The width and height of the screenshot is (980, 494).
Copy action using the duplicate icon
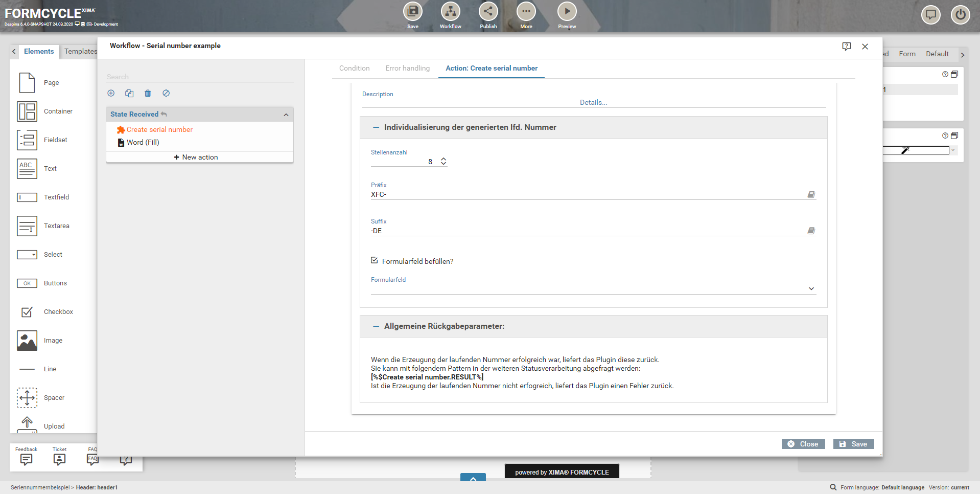pos(129,93)
